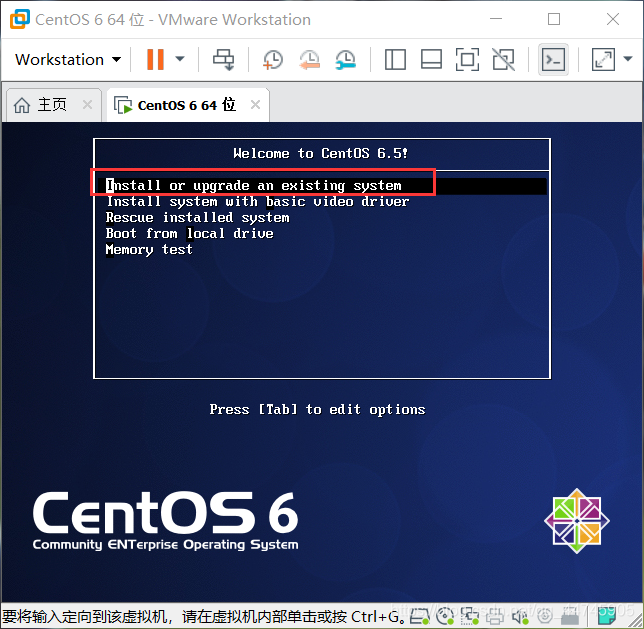This screenshot has height=629, width=644.
Task: Open the teal message log note icon
Action: (607, 616)
